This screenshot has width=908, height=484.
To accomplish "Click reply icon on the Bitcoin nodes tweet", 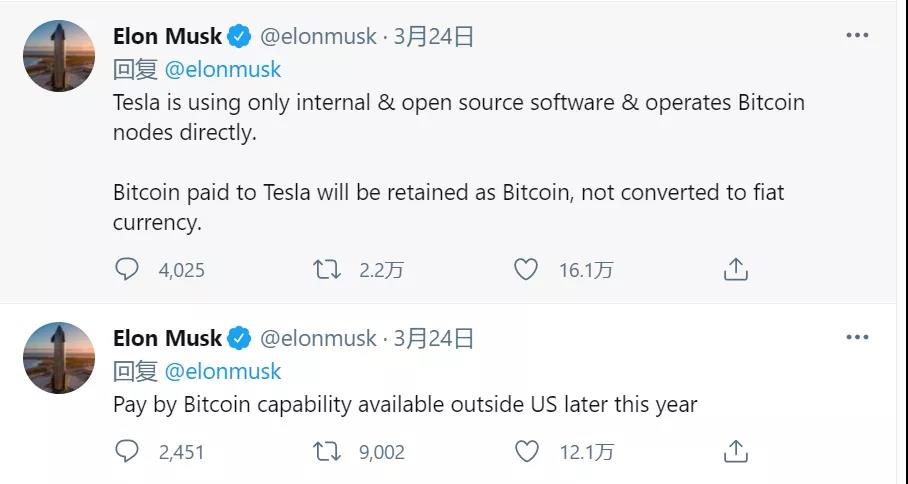I will pyautogui.click(x=126, y=269).
